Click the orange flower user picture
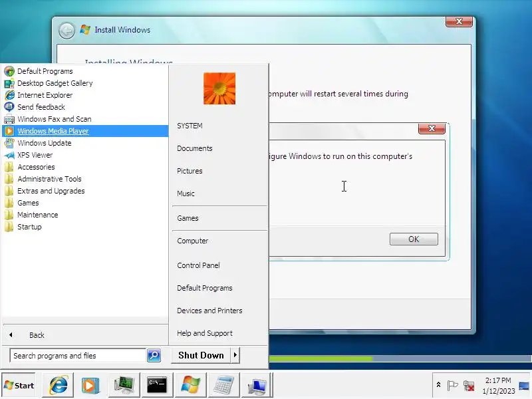This screenshot has width=532, height=399. tap(219, 88)
